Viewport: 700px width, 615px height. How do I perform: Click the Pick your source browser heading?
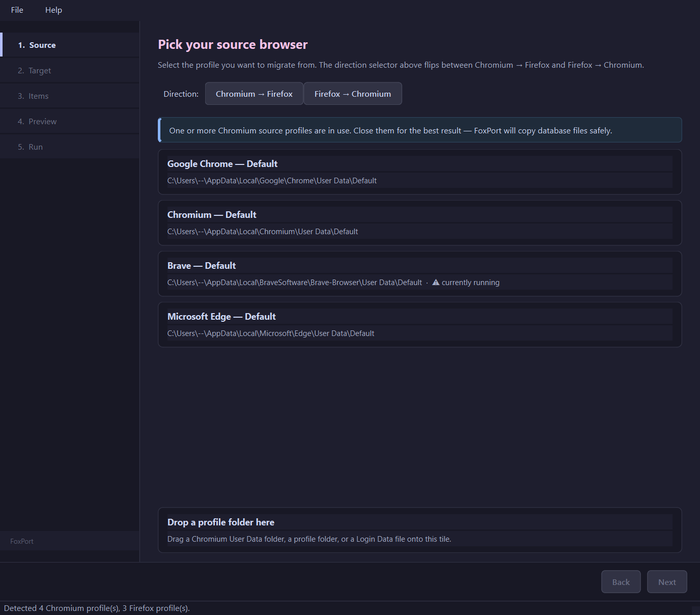pyautogui.click(x=233, y=45)
